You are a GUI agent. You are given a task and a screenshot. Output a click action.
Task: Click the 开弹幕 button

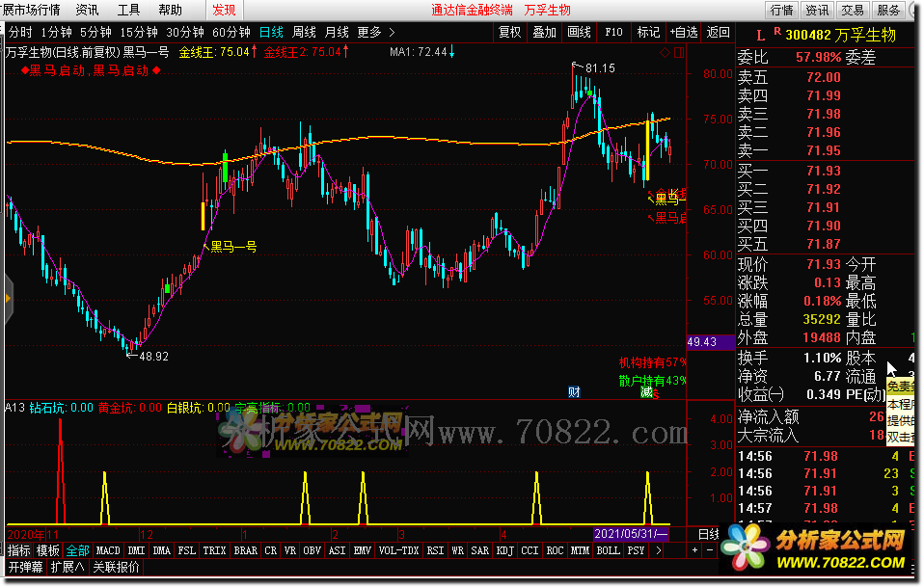click(x=25, y=567)
